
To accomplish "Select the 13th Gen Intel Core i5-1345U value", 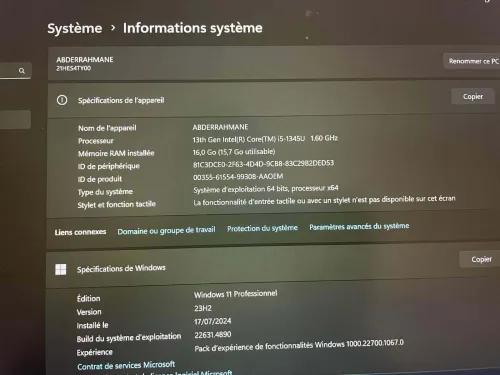I will coord(265,139).
